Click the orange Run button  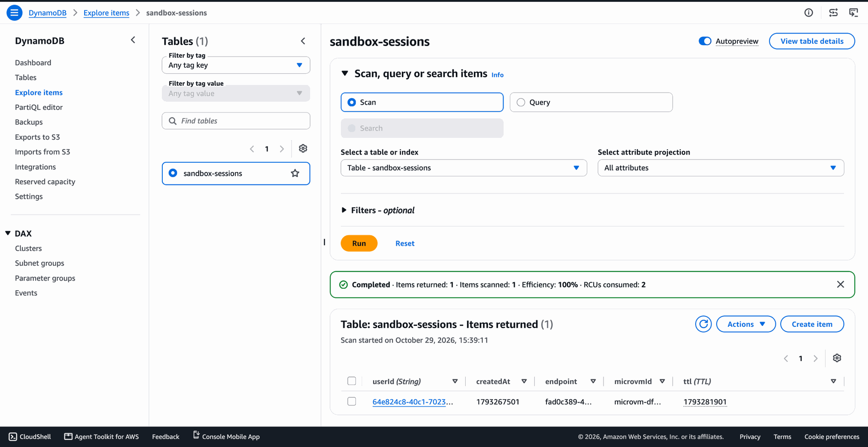(x=359, y=243)
